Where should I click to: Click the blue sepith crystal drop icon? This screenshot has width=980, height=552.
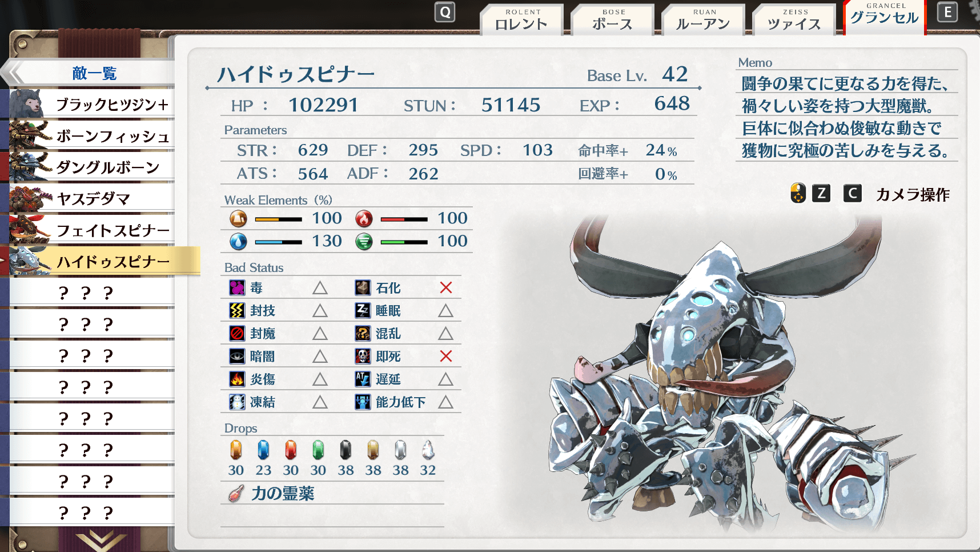tap(263, 450)
